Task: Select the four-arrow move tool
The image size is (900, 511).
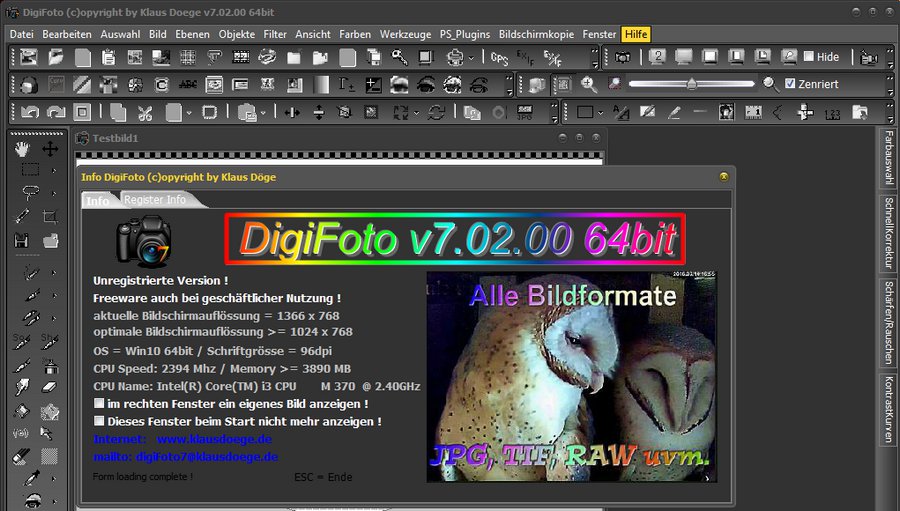Action: click(51, 149)
